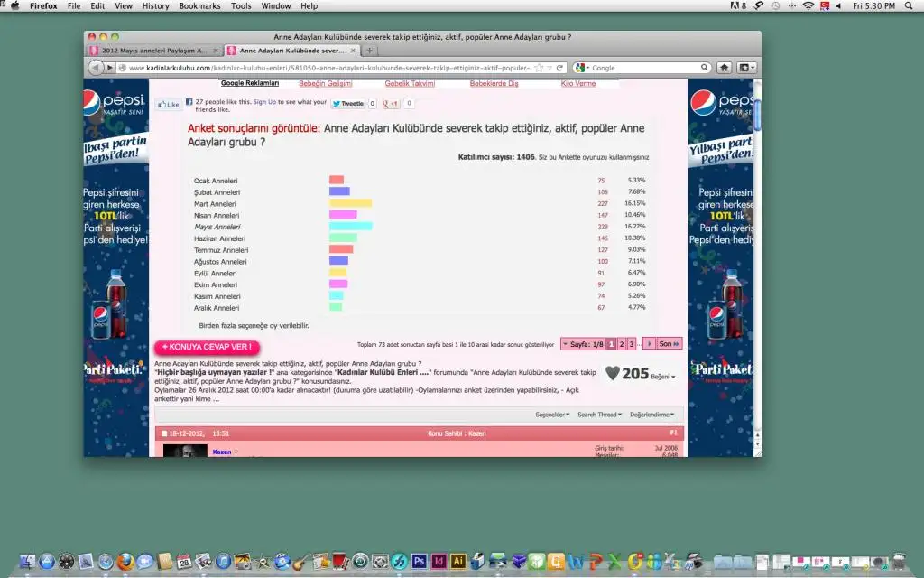Click the Firefox icon in the Dock
The height and width of the screenshot is (578, 924).
click(125, 562)
